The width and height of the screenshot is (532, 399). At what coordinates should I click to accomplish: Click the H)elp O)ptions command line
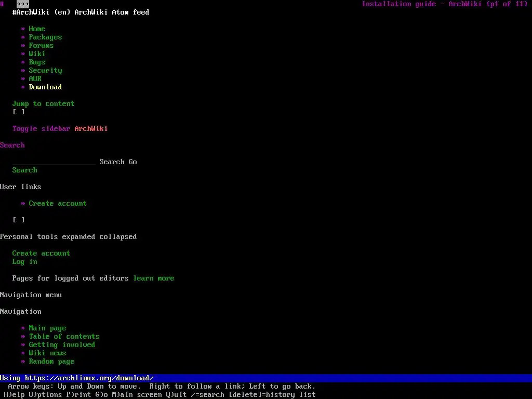point(159,395)
